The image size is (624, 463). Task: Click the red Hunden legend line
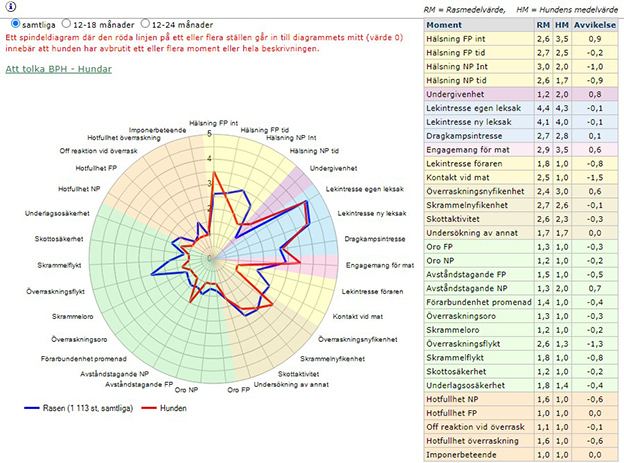149,408
